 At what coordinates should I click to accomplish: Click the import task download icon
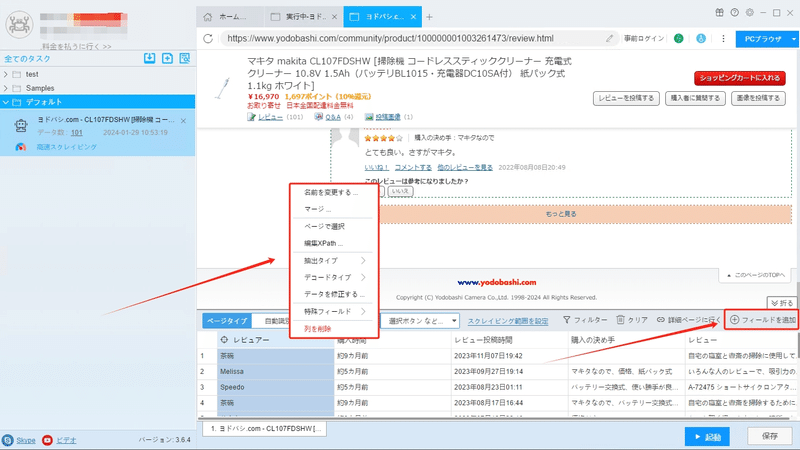coord(149,58)
